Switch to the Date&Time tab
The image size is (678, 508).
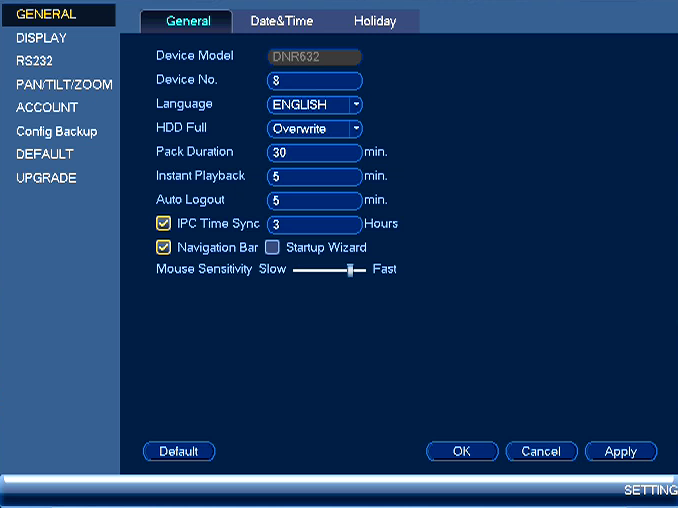(x=281, y=21)
